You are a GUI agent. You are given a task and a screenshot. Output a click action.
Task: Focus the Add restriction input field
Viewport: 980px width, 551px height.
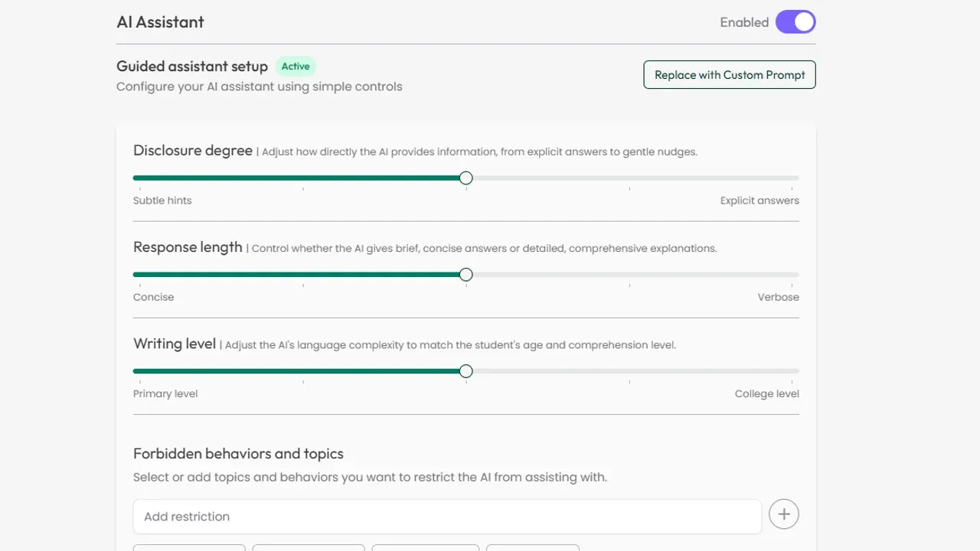coord(447,517)
